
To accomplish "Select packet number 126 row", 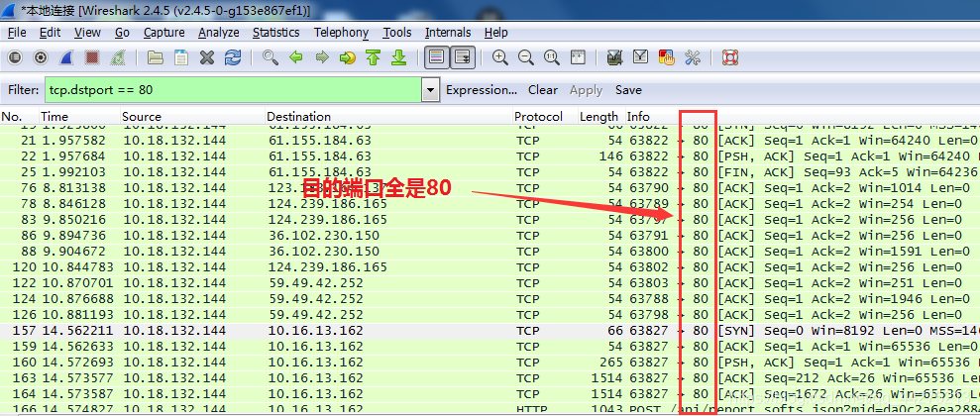I will tap(490, 315).
